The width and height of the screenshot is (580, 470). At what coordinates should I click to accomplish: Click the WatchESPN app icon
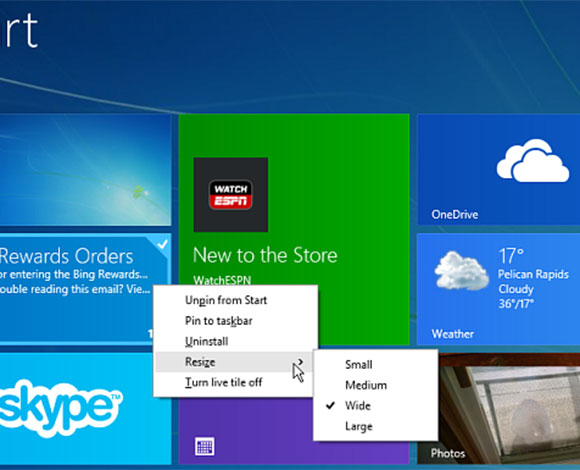pyautogui.click(x=231, y=195)
